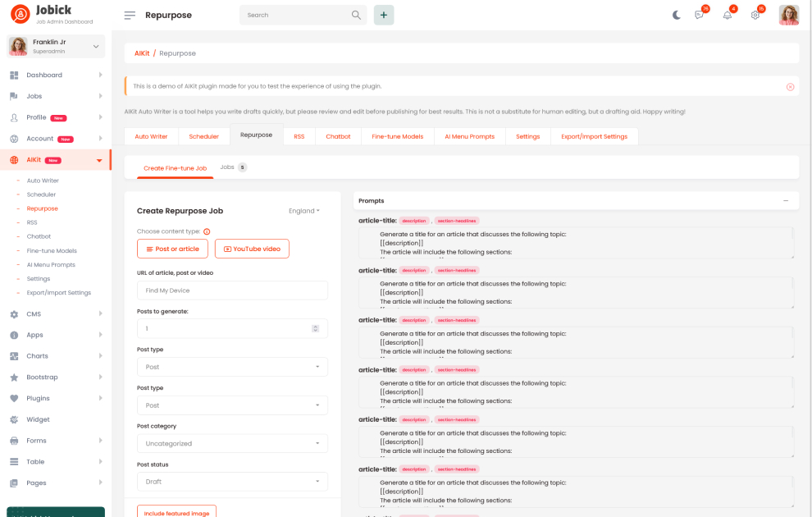Click the content type help icon
The height and width of the screenshot is (517, 812).
coord(207,232)
